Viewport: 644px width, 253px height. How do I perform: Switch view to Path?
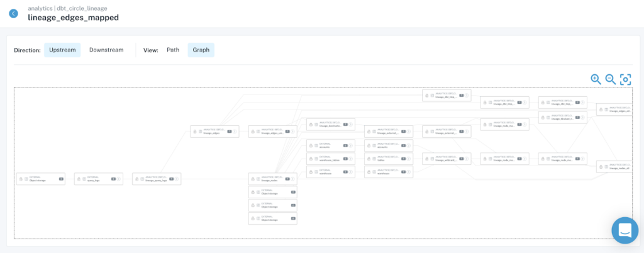173,50
